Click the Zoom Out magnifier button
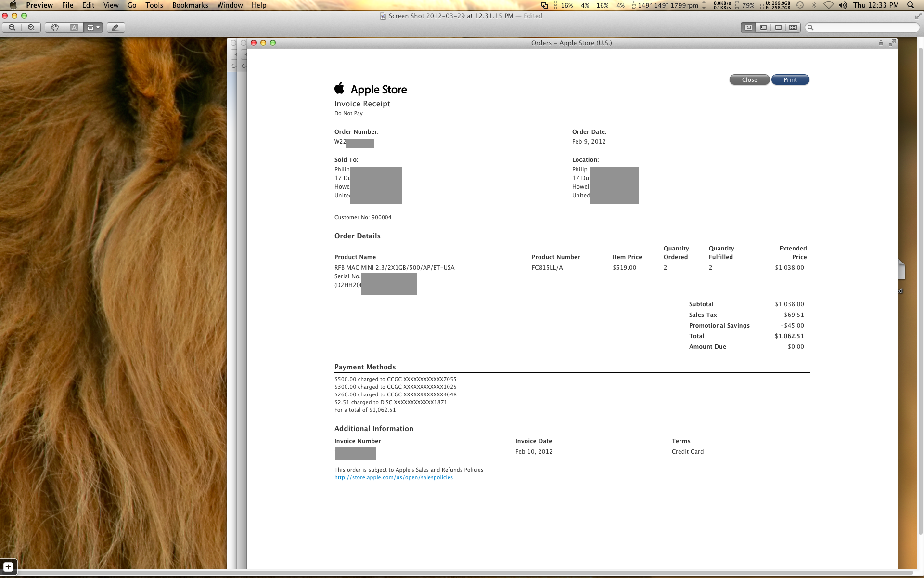Screen dimensions: 924x578 point(12,27)
